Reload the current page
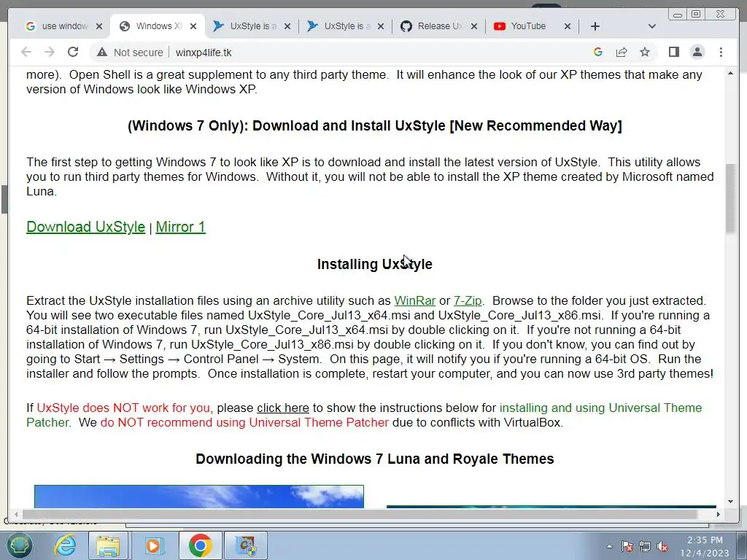 pos(73,52)
